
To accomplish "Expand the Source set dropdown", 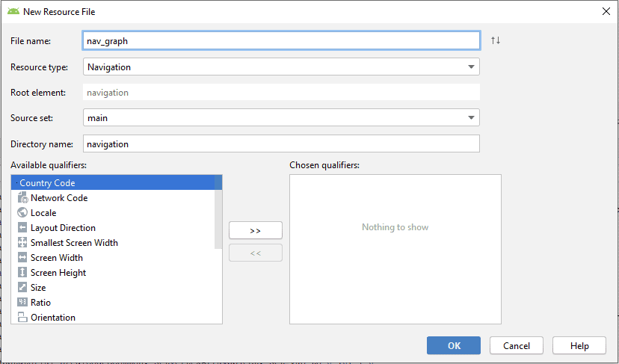I will (x=281, y=117).
